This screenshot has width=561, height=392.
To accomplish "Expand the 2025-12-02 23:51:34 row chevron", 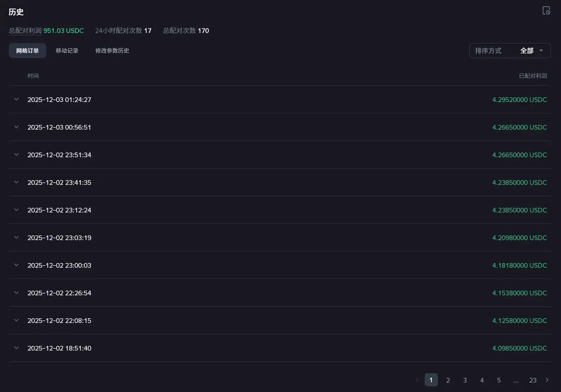I will click(x=16, y=155).
